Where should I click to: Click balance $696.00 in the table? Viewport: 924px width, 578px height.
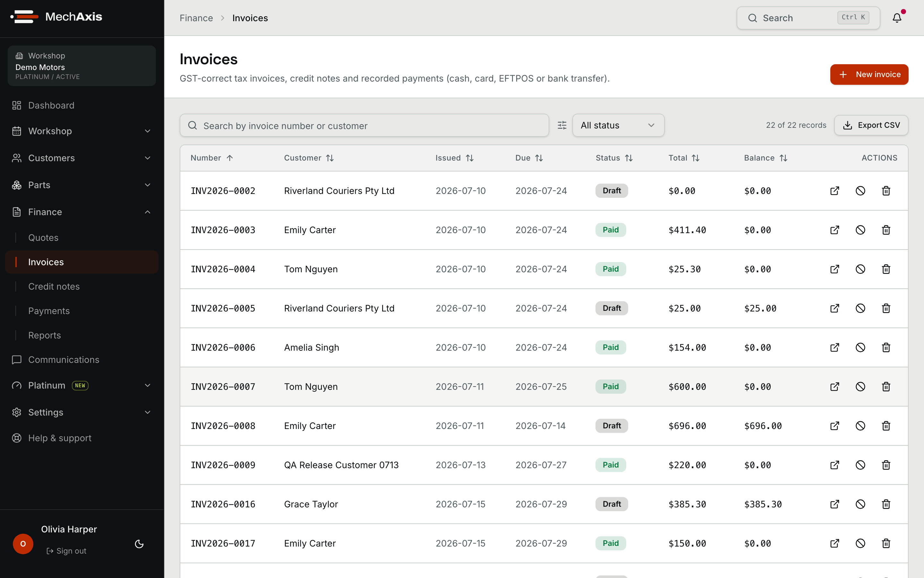click(x=763, y=426)
